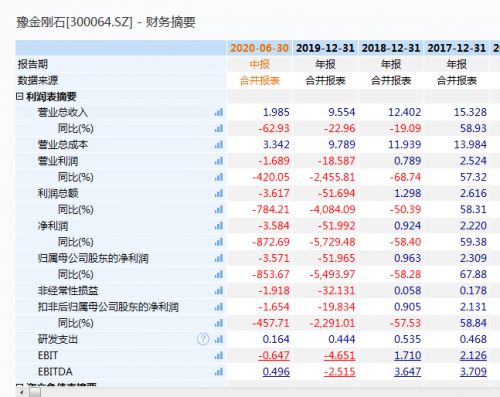Screen dimensions: 500x397
Task: Click the 合并报表 cell under 2020-06-30
Action: pyautogui.click(x=259, y=80)
